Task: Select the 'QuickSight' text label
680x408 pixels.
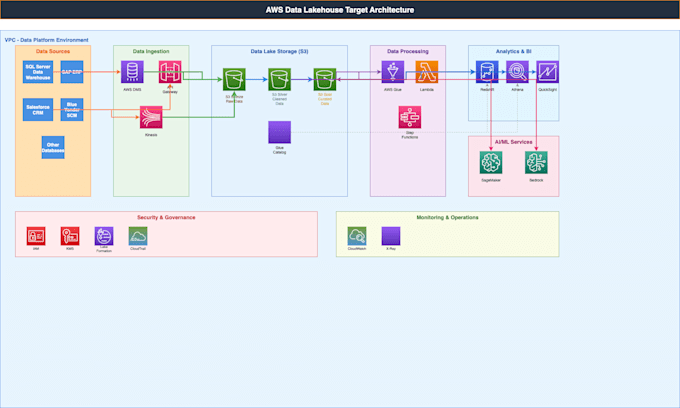Action: point(547,89)
